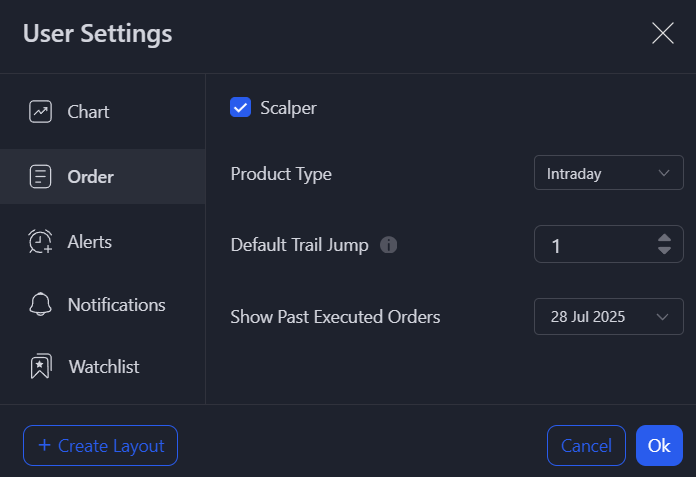Close the User Settings dialog

tap(663, 33)
